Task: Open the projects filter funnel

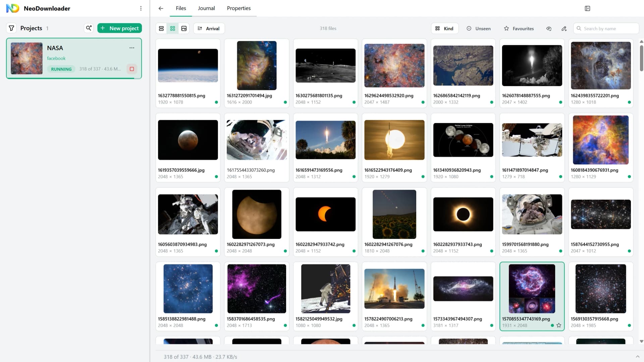Action: [x=11, y=28]
